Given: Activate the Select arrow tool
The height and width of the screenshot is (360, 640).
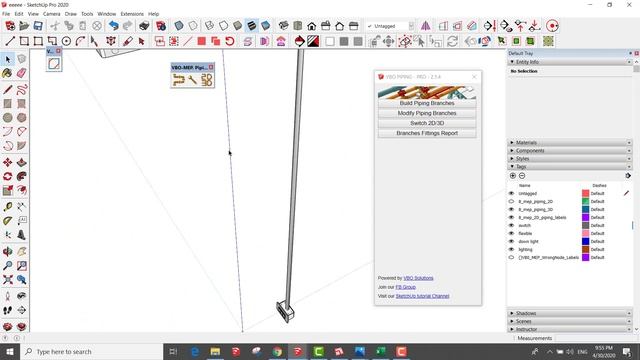Looking at the screenshot, I should coord(8,60).
